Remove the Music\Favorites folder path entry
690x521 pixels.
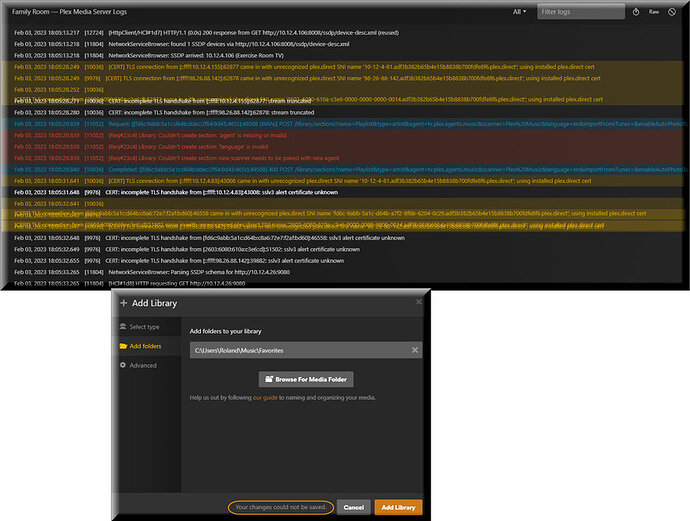click(x=415, y=350)
